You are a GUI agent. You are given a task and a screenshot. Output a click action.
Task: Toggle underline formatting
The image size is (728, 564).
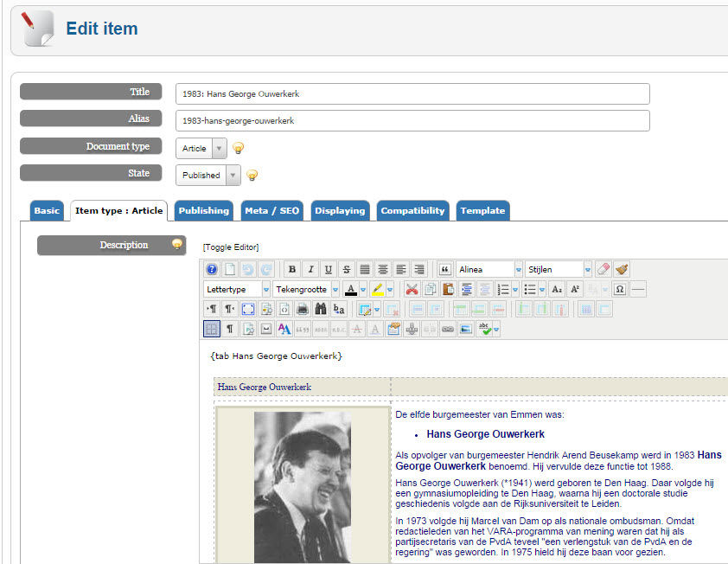[329, 269]
